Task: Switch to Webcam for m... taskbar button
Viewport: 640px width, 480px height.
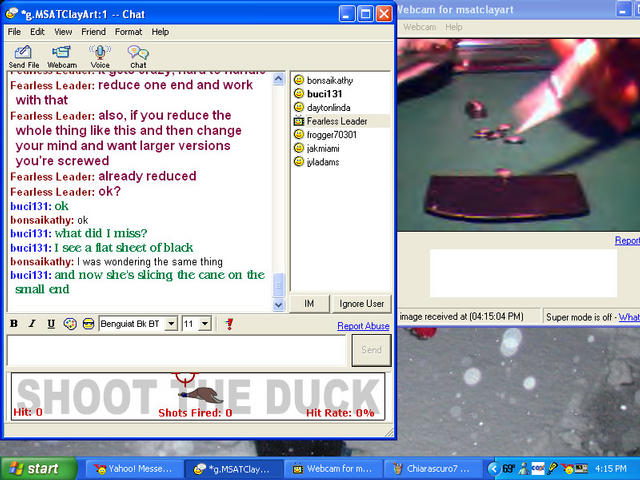Action: pos(333,469)
